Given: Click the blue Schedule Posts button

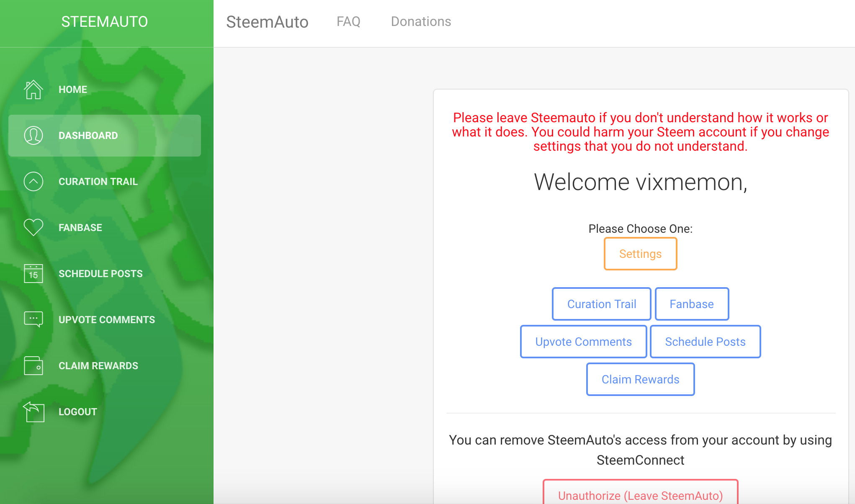Looking at the screenshot, I should (x=705, y=342).
